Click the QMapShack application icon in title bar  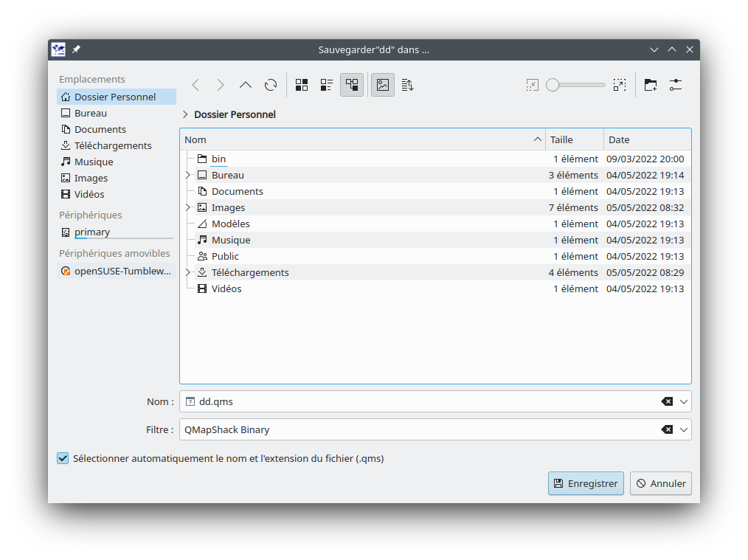pyautogui.click(x=59, y=49)
